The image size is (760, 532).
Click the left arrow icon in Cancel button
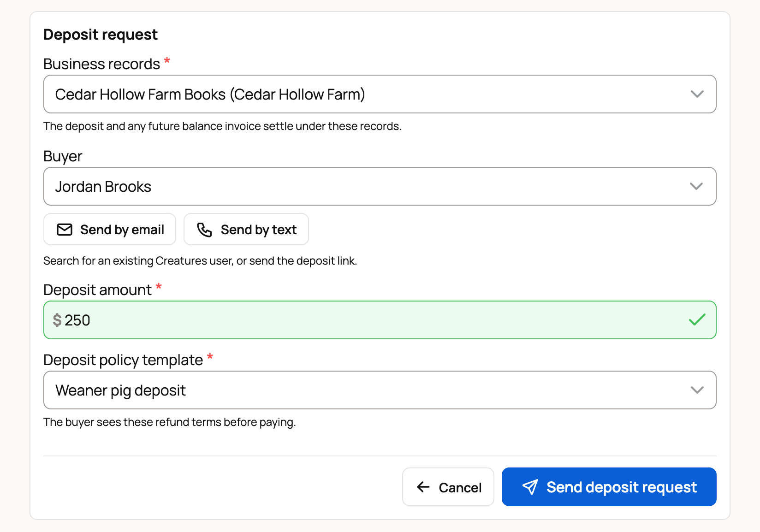pos(423,487)
